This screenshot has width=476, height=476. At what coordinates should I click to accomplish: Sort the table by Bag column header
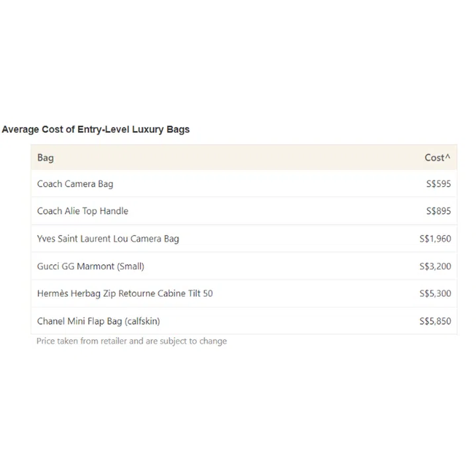point(46,157)
